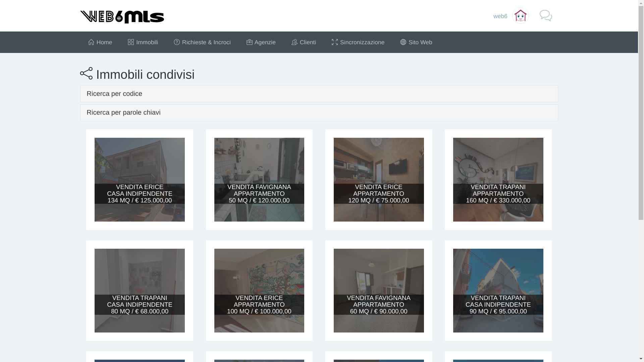Open Trapani appartamento 160 MQ listing

click(498, 180)
